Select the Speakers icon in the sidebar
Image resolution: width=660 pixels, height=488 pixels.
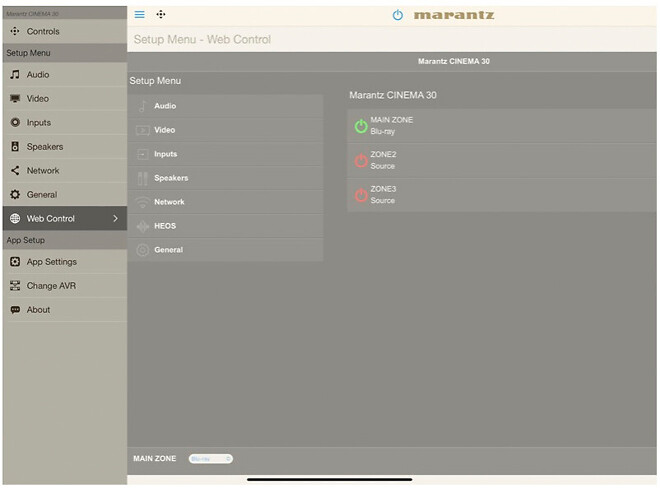(x=15, y=147)
